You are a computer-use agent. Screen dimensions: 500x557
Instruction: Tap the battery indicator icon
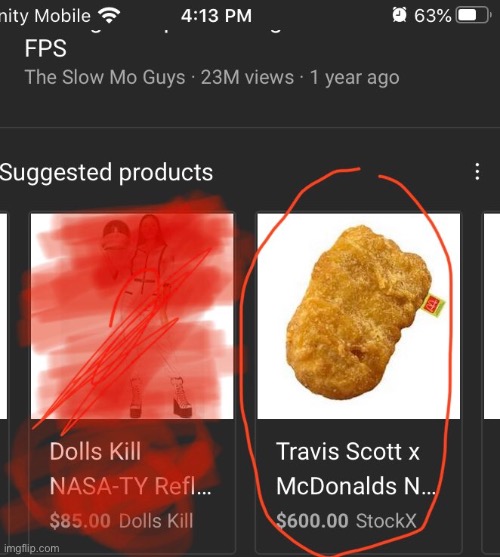click(473, 16)
